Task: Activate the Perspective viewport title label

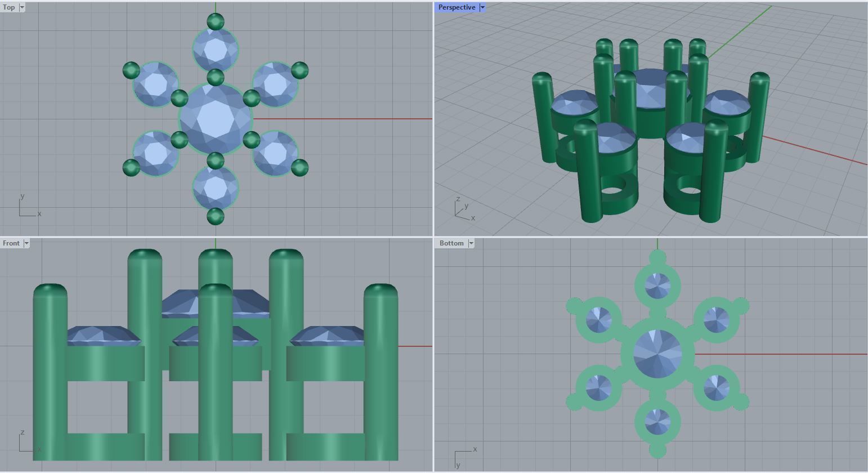Action: pos(457,7)
